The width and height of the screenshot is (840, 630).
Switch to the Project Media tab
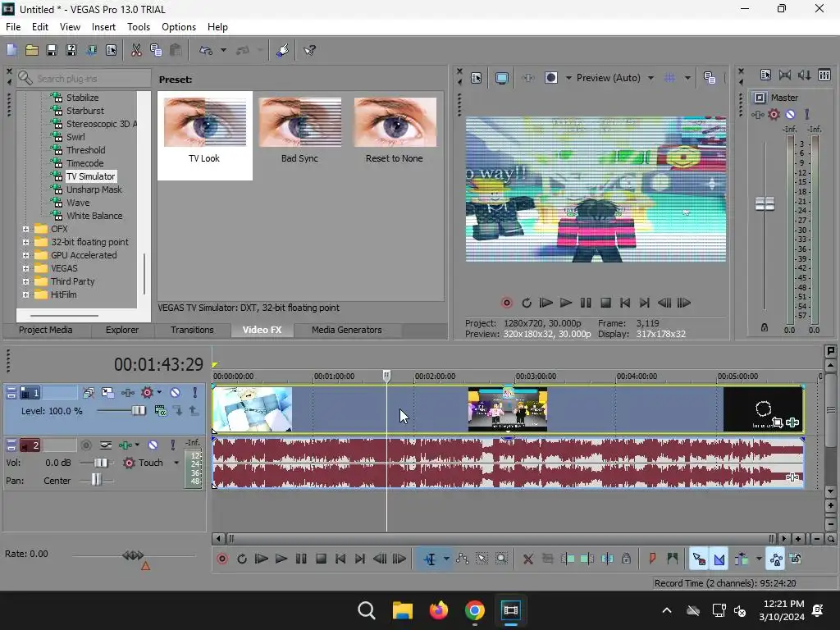[x=46, y=330]
